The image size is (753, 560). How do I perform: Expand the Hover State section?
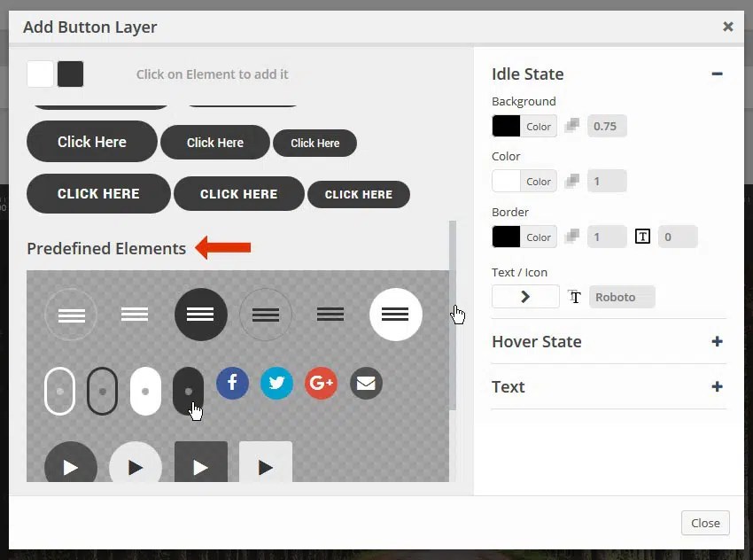[x=718, y=341]
